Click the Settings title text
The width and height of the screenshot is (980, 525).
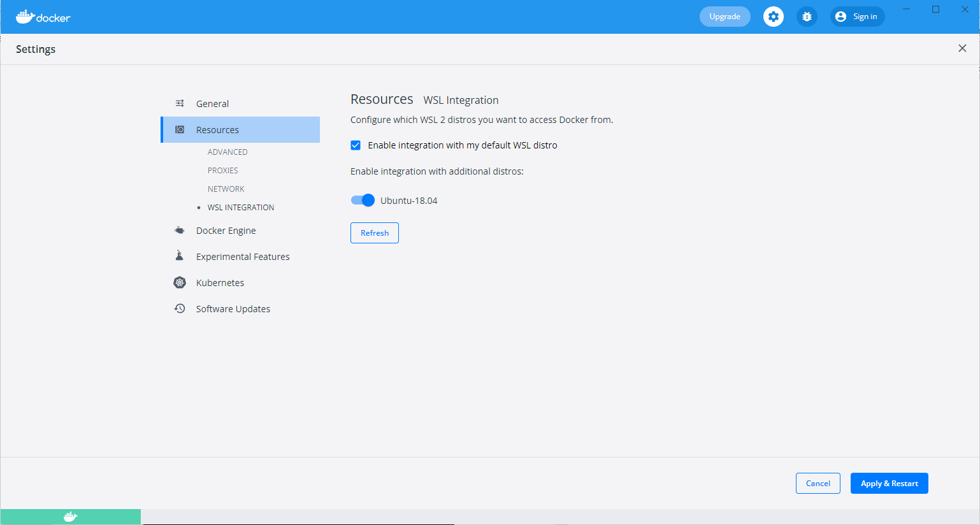tap(36, 49)
